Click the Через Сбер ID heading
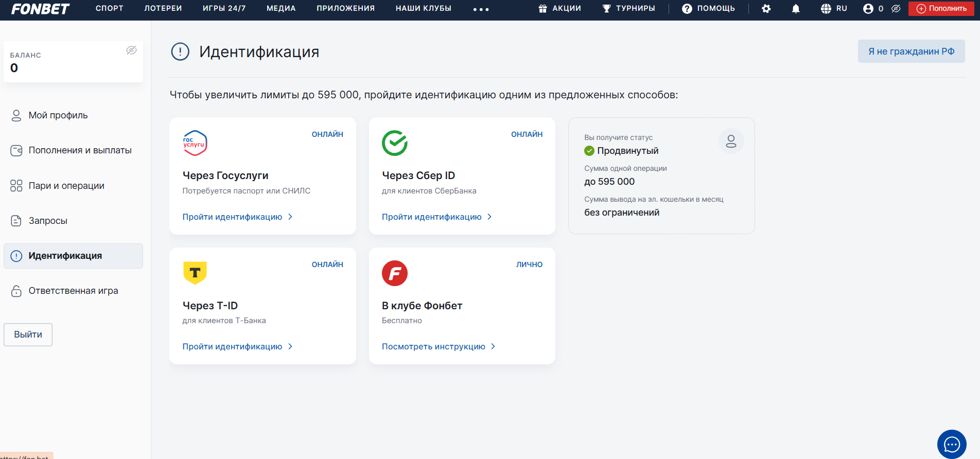Image resolution: width=980 pixels, height=459 pixels. click(418, 175)
